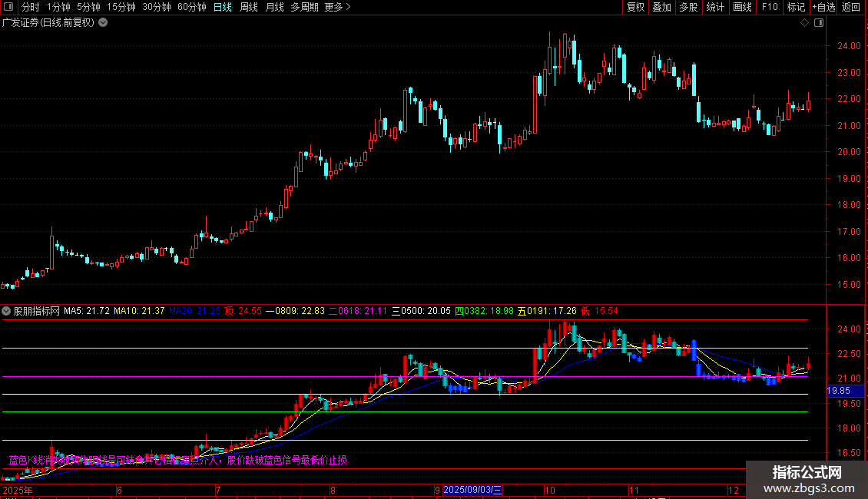The height and width of the screenshot is (499, 868).
Task: Open the dropdown arrow beside 广发证券 title
Action: 103,22
